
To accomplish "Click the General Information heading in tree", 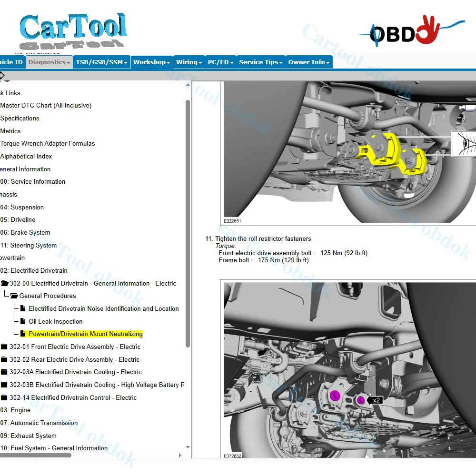I will pyautogui.click(x=25, y=169).
